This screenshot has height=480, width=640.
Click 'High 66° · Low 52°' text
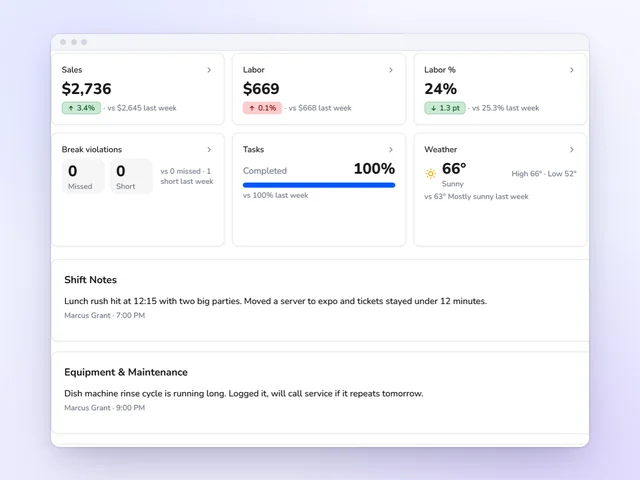click(544, 173)
